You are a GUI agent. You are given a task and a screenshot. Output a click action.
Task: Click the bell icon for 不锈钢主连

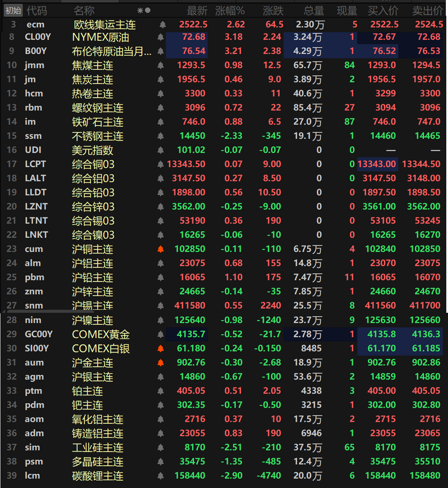[161, 136]
